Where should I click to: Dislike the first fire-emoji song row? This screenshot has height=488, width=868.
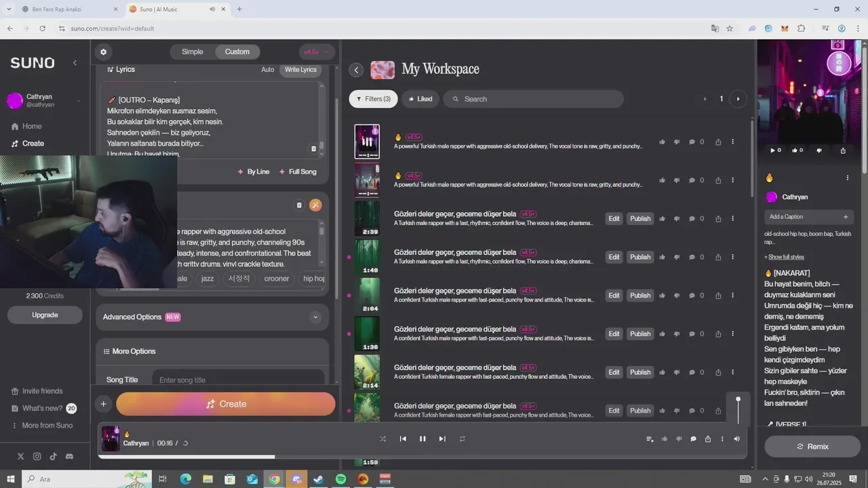[x=677, y=142]
